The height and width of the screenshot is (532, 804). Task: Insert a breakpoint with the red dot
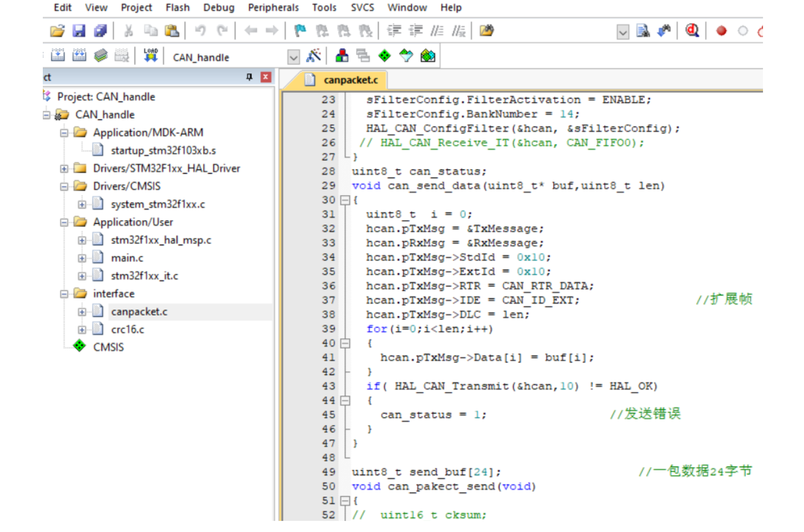pyautogui.click(x=721, y=31)
